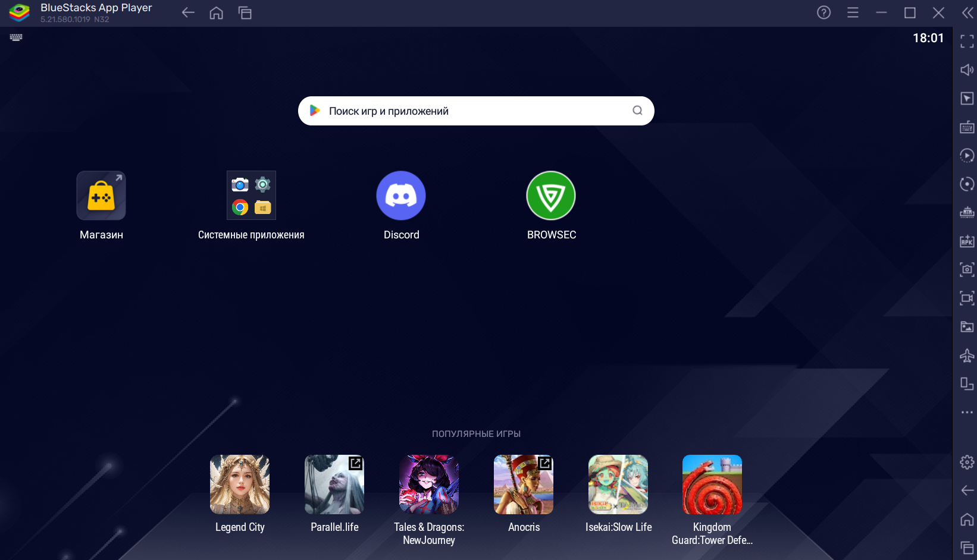The image size is (977, 560).
Task: Click the volume speaker icon in sidebar
Action: coord(967,70)
